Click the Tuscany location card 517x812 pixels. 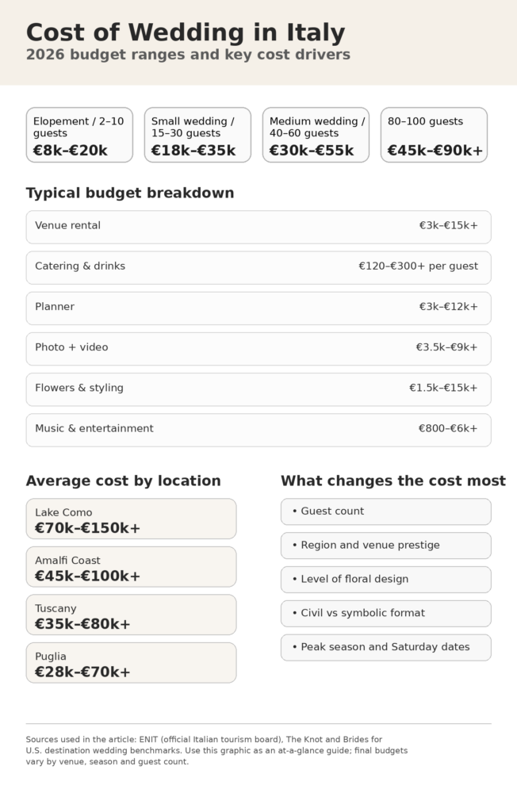131,615
